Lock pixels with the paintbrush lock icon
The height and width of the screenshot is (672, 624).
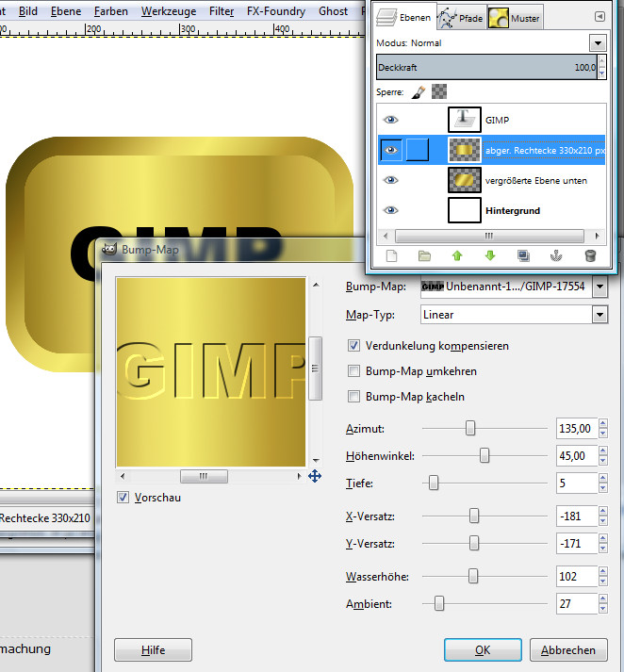pyautogui.click(x=419, y=92)
